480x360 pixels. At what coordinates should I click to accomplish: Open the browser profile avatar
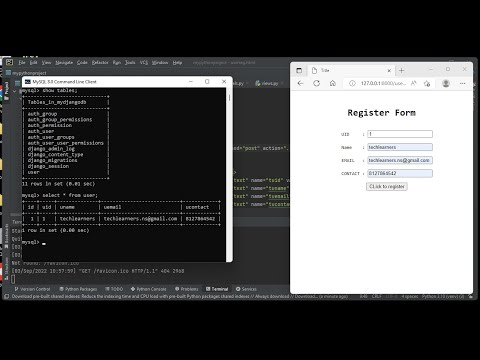(x=446, y=83)
